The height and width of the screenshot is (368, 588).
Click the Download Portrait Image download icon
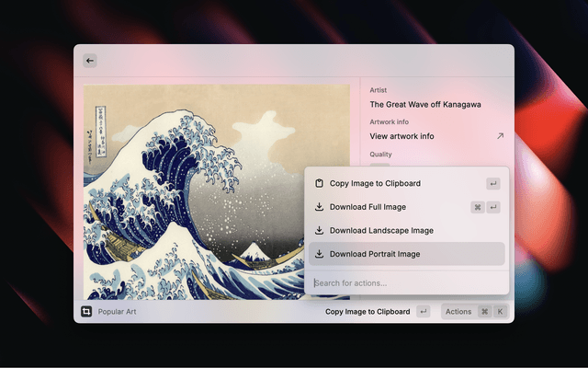pyautogui.click(x=319, y=254)
